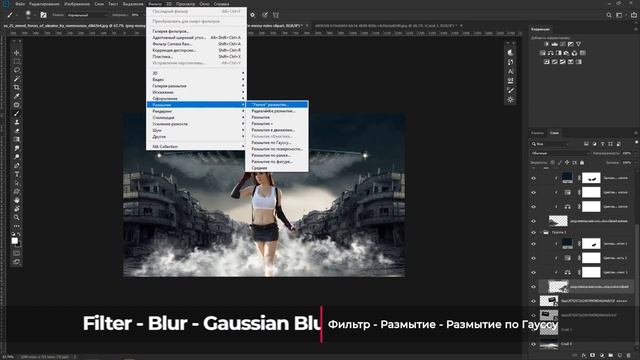Screen dimensions: 640x360
Task: Add a Hue/Saturation adjustment
Action: click(x=542, y=53)
